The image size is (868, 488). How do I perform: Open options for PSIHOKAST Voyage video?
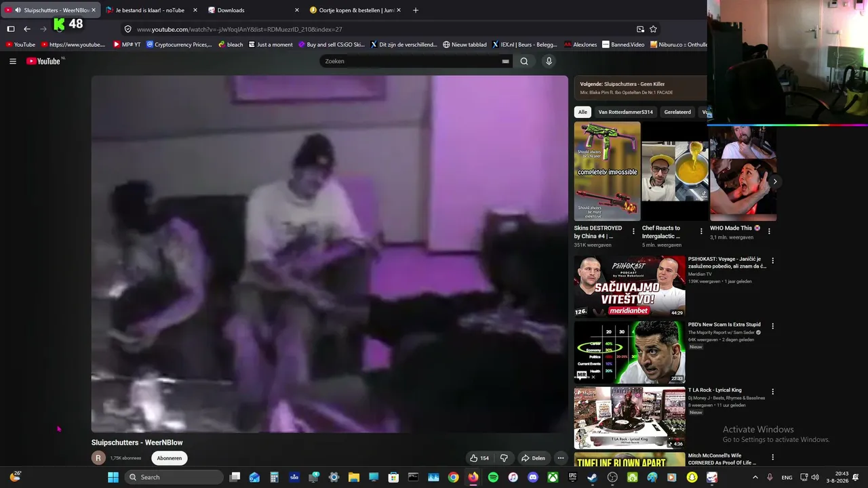(x=772, y=260)
